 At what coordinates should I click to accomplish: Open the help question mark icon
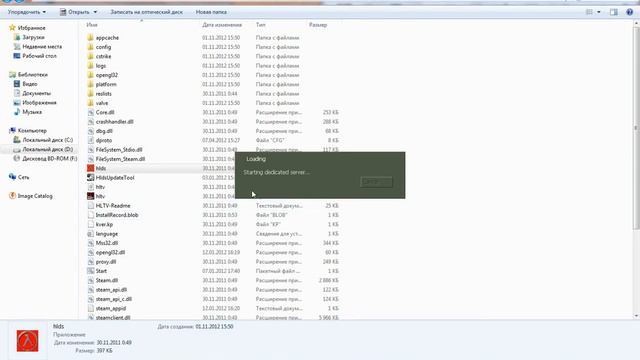click(629, 12)
